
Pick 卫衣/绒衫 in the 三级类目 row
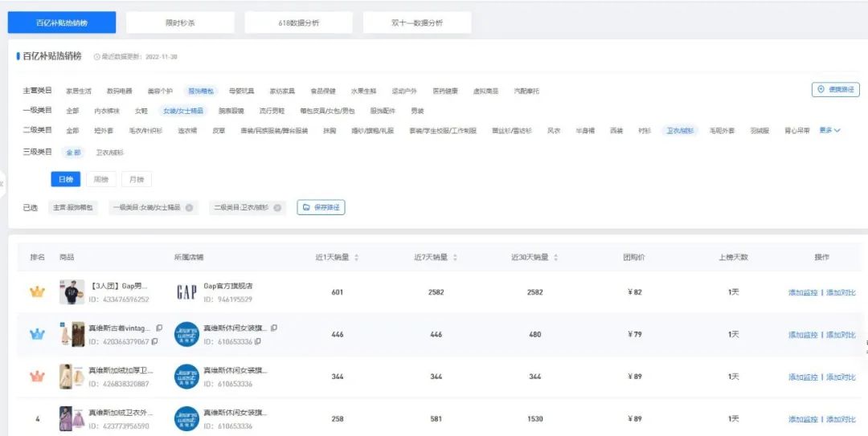pos(109,152)
